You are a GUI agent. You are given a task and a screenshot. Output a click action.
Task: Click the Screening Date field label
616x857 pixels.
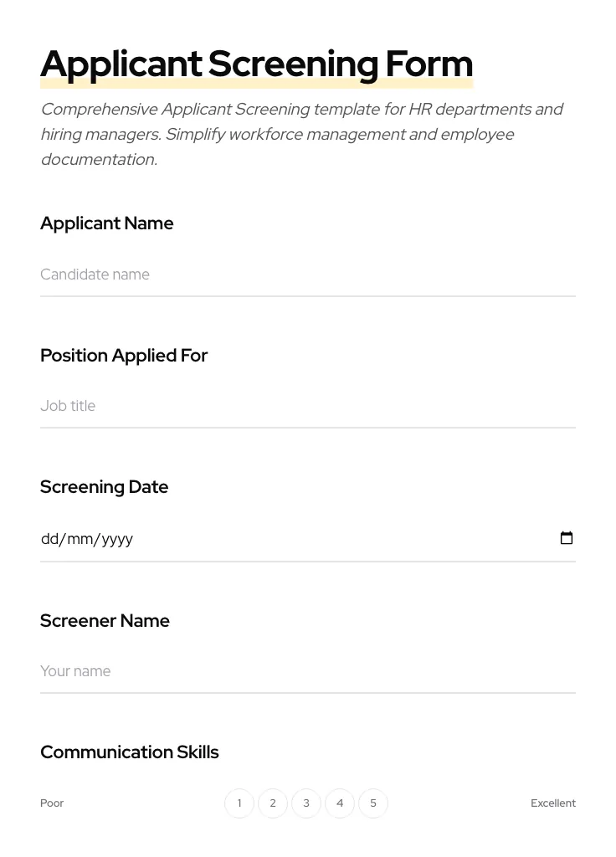pos(104,486)
